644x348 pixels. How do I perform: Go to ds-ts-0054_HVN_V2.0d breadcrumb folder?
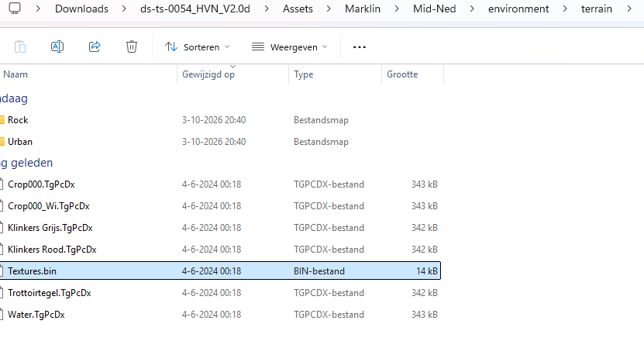click(x=195, y=9)
